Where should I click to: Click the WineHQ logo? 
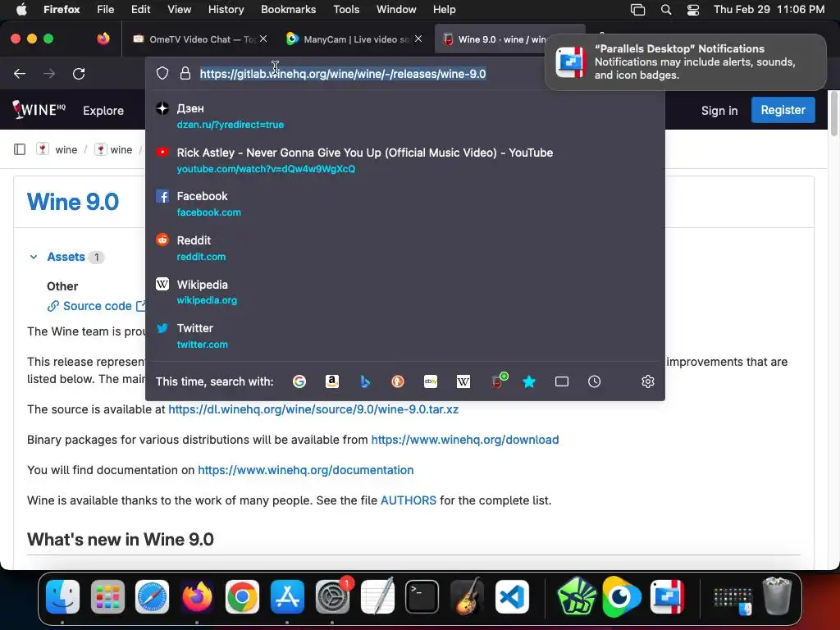click(39, 110)
